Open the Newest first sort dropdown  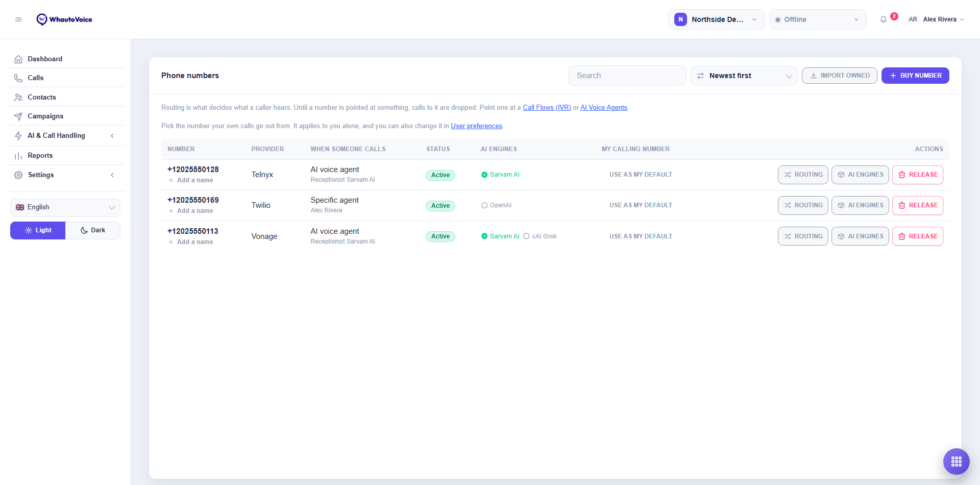[744, 76]
